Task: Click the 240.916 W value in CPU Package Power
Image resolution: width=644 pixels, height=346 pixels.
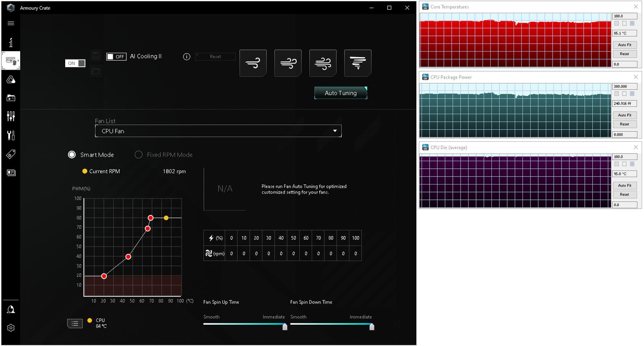Action: [x=625, y=104]
